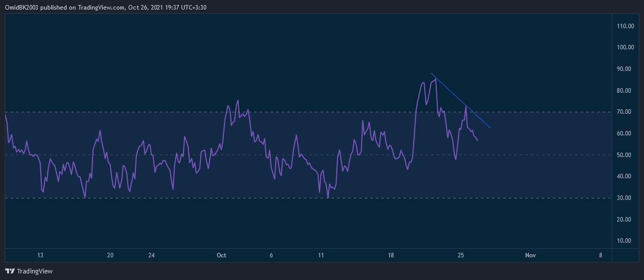Select the blue descending trendline
This screenshot has width=644, height=280.
(461, 101)
